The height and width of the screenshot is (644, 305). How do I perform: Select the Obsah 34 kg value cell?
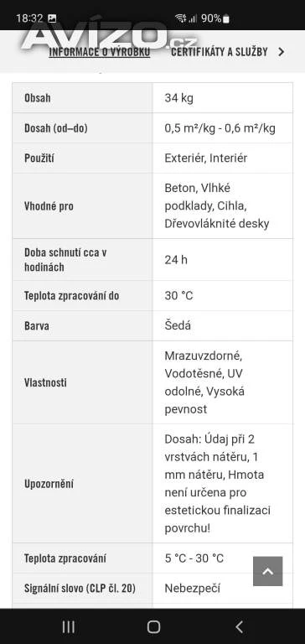pos(223,98)
